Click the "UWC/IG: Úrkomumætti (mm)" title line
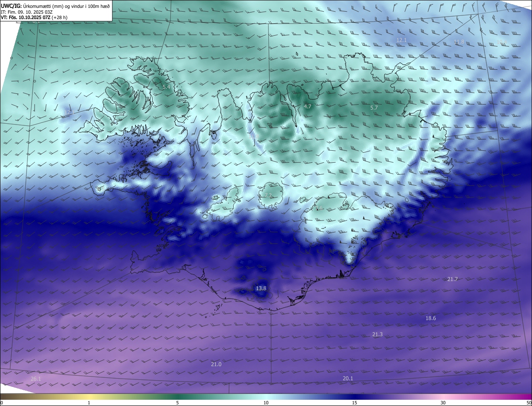Image resolution: width=532 pixels, height=406 pixels. tap(55, 6)
